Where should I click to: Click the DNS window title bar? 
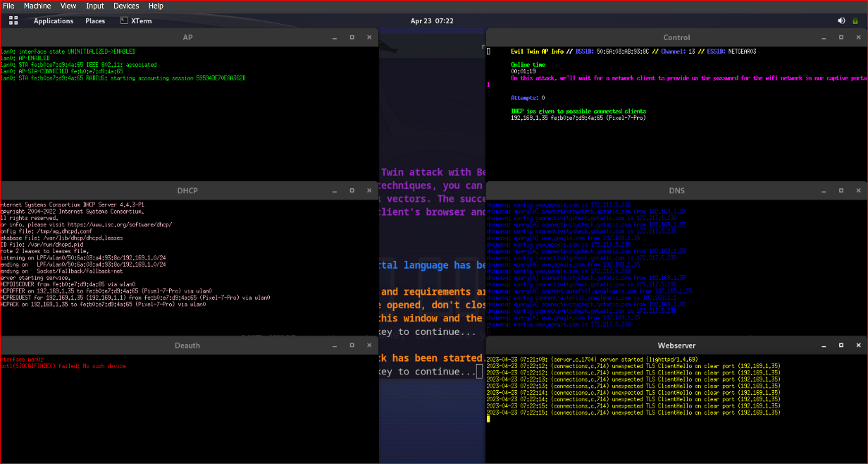point(676,190)
